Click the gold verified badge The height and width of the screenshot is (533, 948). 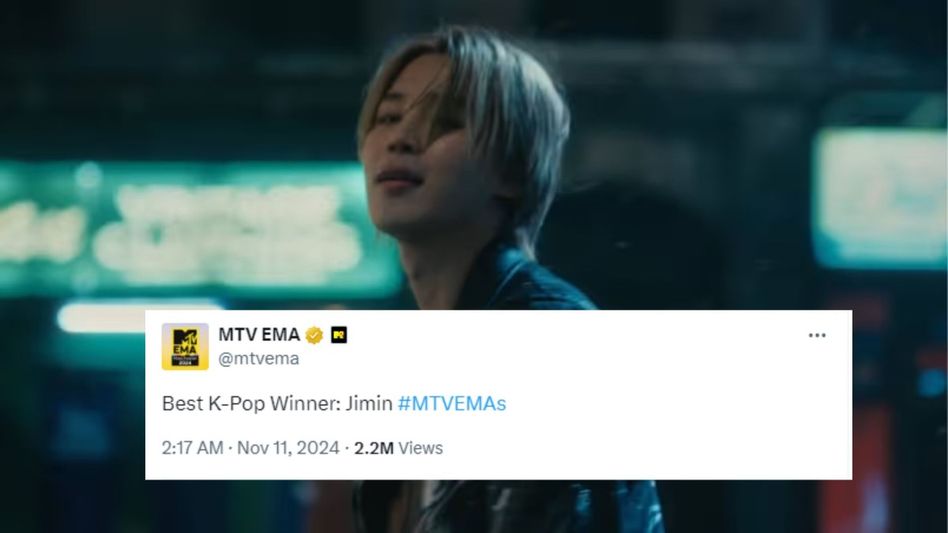coord(314,335)
